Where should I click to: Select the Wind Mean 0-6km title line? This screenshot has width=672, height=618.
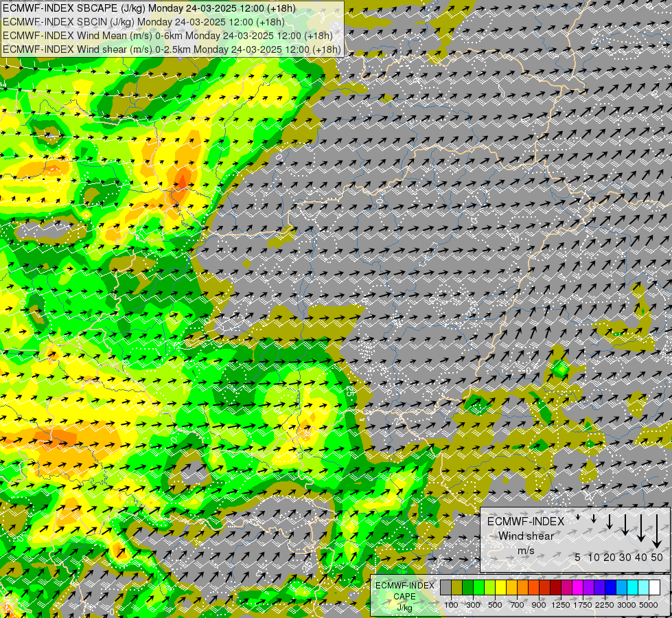pos(167,36)
